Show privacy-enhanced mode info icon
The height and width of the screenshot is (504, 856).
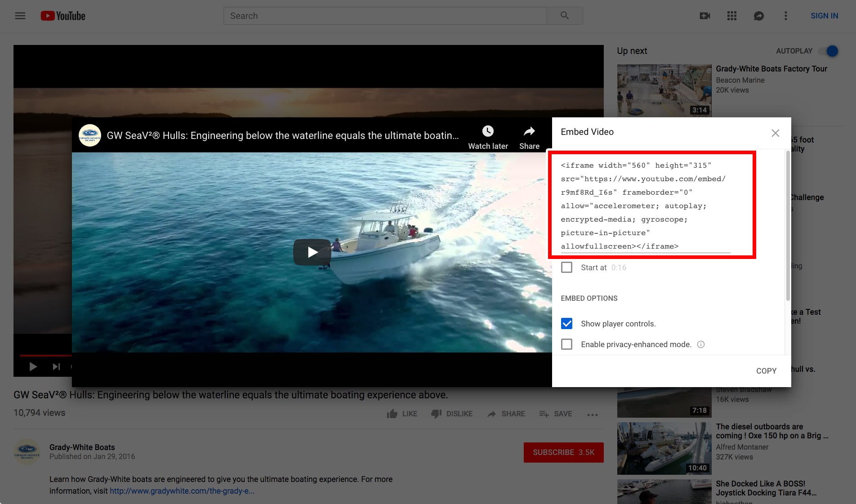pyautogui.click(x=701, y=344)
